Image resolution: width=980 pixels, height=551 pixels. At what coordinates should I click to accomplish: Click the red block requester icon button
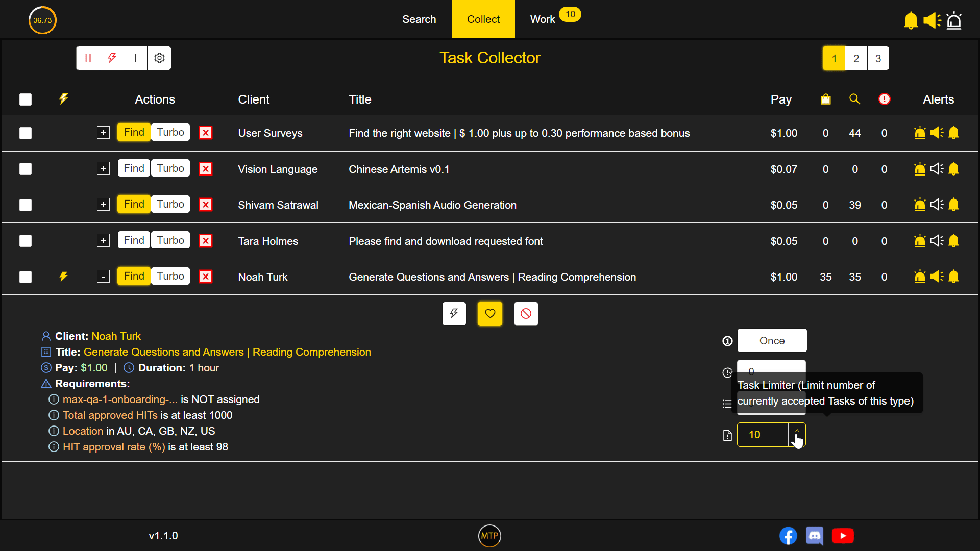[x=526, y=313]
